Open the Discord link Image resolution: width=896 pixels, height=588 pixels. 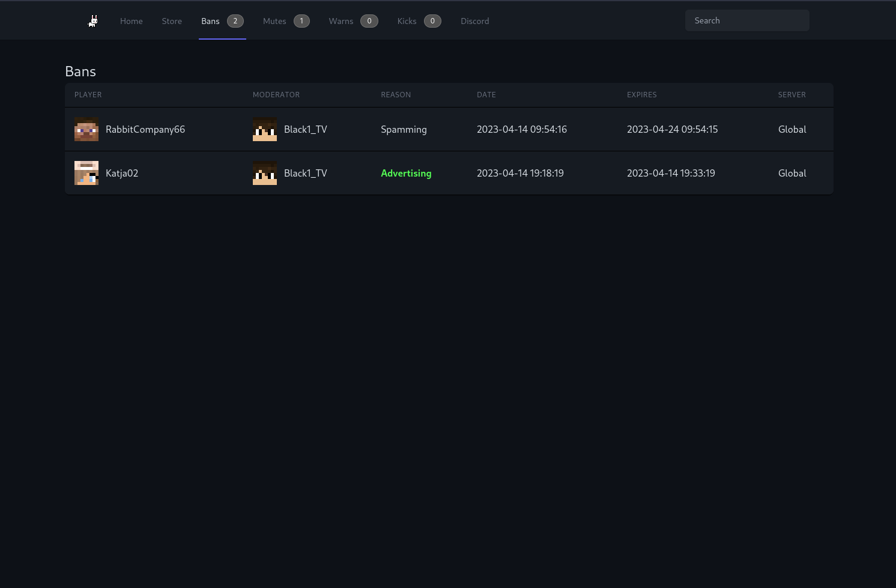(x=474, y=20)
